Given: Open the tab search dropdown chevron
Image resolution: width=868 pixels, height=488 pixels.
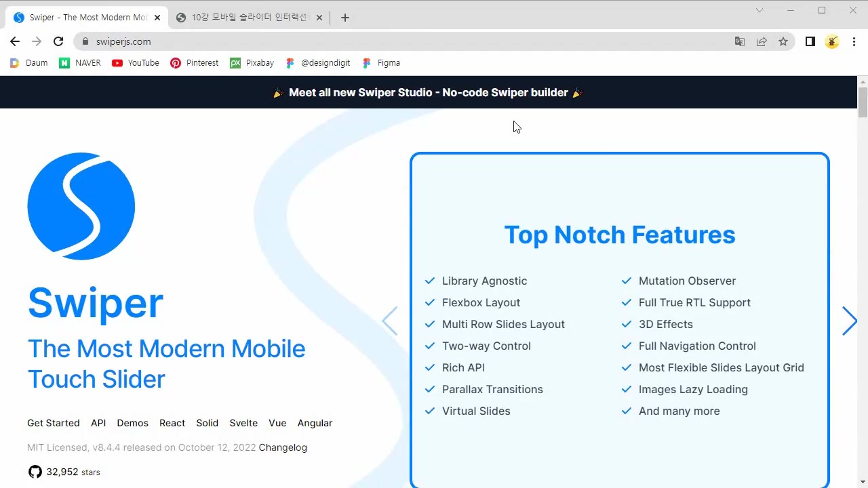Looking at the screenshot, I should point(759,10).
